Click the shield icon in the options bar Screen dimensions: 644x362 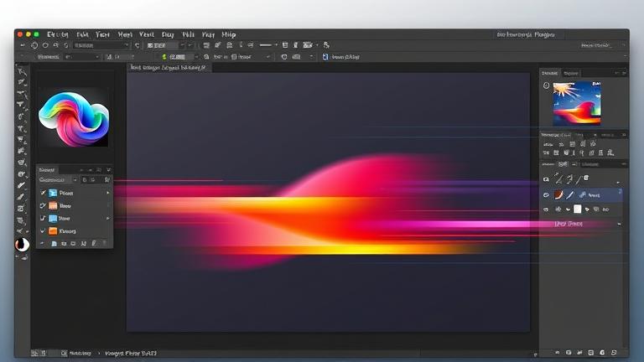pyautogui.click(x=284, y=57)
